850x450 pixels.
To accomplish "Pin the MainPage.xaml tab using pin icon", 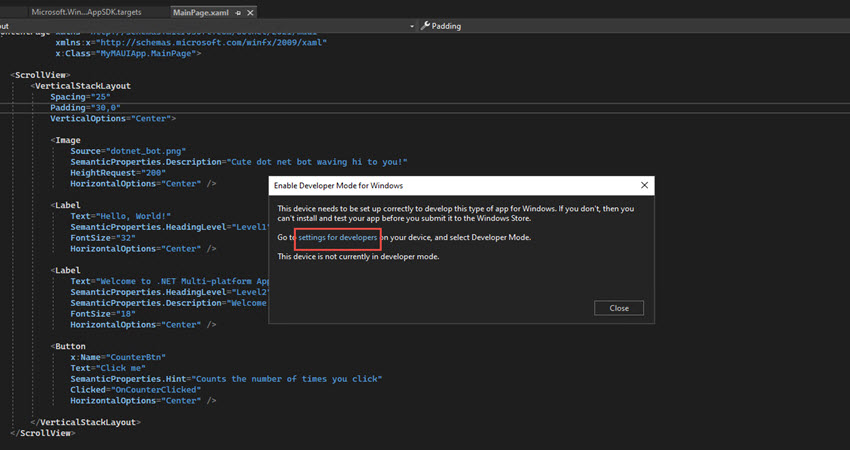I will click(238, 12).
